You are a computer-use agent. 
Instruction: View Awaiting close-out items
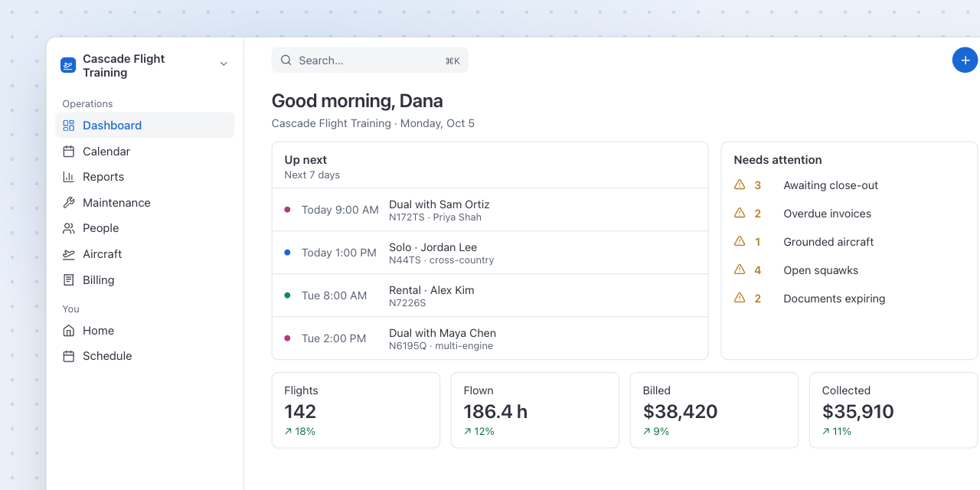tap(849, 185)
